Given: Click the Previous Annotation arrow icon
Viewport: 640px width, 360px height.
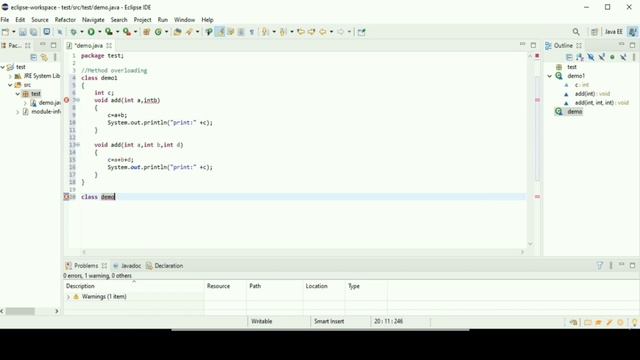Looking at the screenshot, I should click(283, 32).
